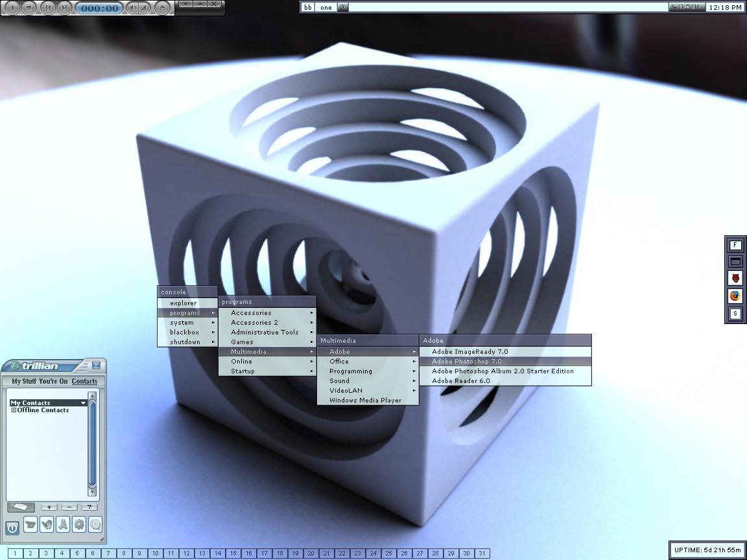This screenshot has width=747, height=560.
Task: Open the blackbox submenu
Action: 187,332
